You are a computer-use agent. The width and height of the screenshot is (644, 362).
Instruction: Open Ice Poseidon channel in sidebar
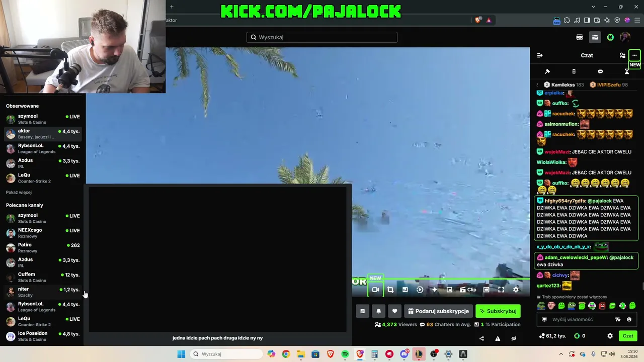click(43, 336)
